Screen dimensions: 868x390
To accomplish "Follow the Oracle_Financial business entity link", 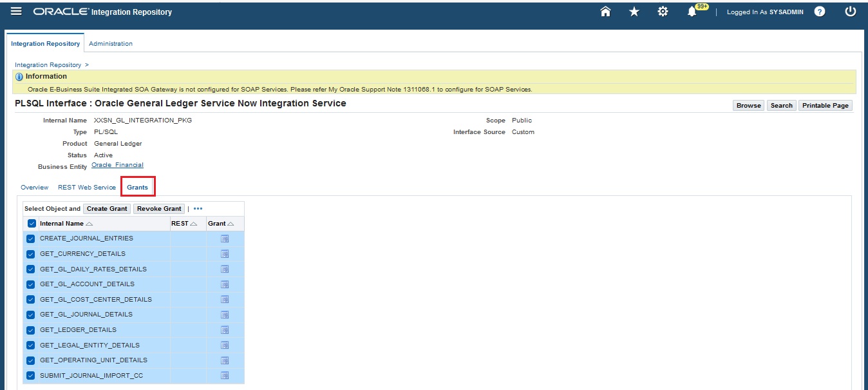I will tap(118, 165).
